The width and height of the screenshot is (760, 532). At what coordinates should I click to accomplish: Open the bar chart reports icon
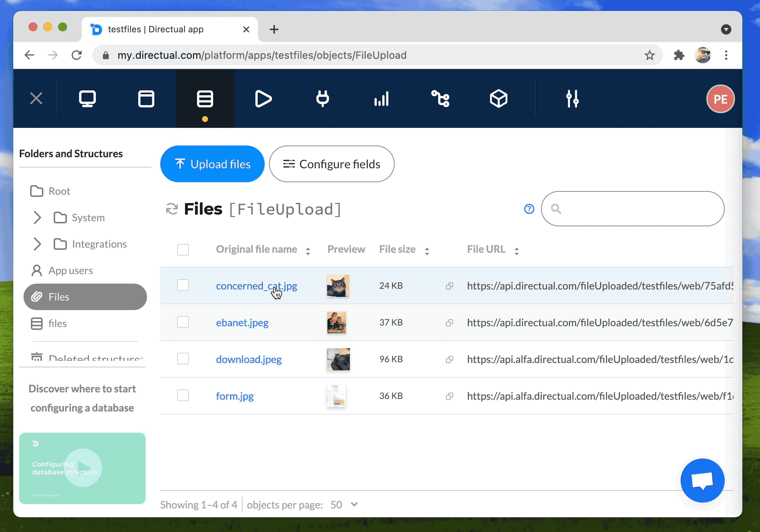pos(381,98)
